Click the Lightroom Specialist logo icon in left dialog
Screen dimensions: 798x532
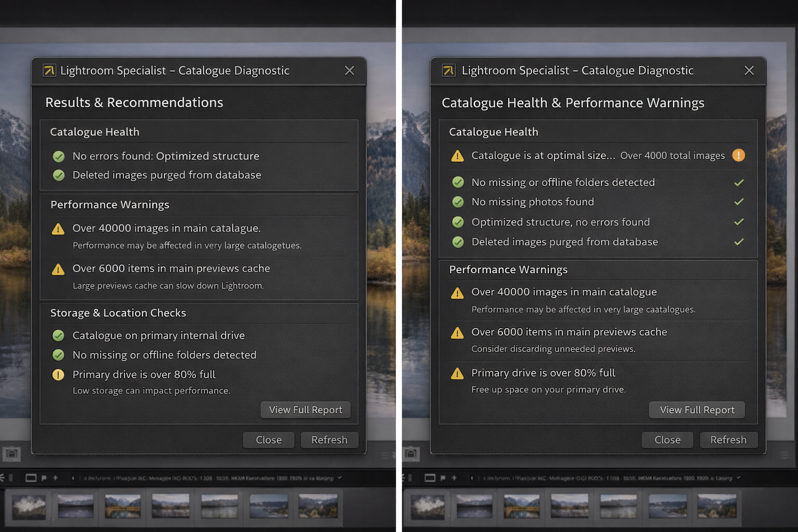[49, 71]
